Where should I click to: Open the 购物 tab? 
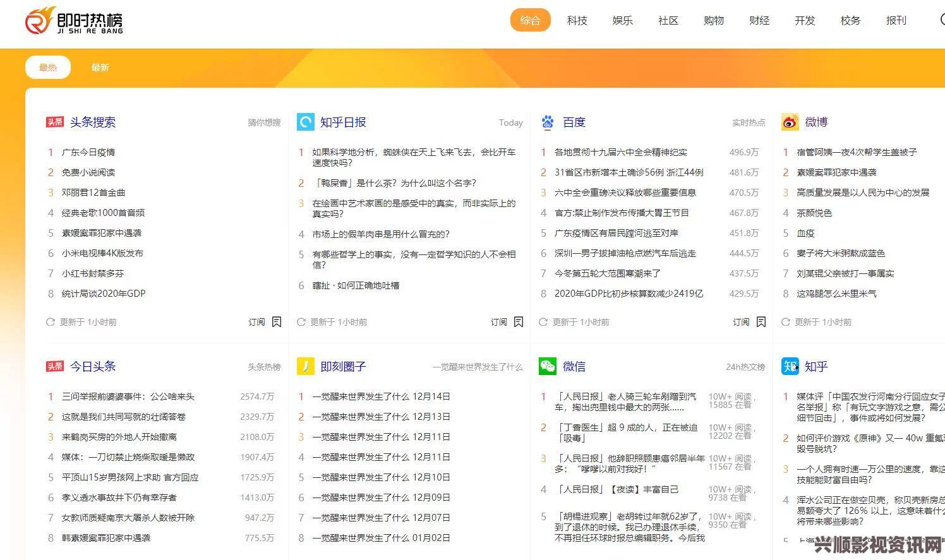click(714, 20)
